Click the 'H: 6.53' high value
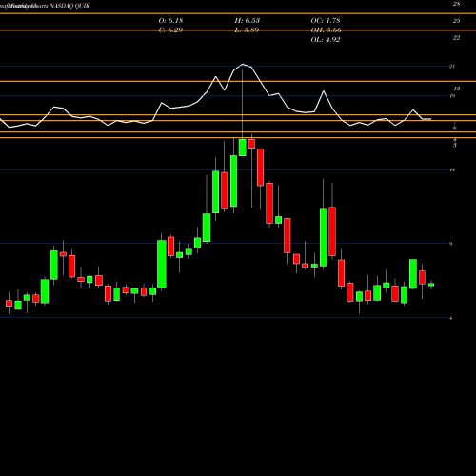The height and width of the screenshot is (476, 476). (248, 21)
